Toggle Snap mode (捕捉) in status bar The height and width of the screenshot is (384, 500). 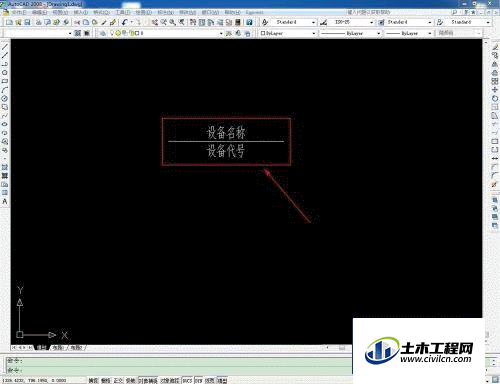click(x=93, y=380)
